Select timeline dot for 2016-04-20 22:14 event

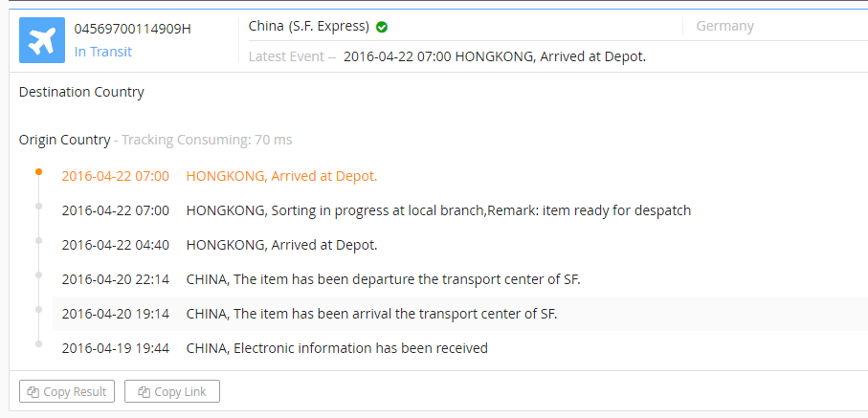coord(38,275)
